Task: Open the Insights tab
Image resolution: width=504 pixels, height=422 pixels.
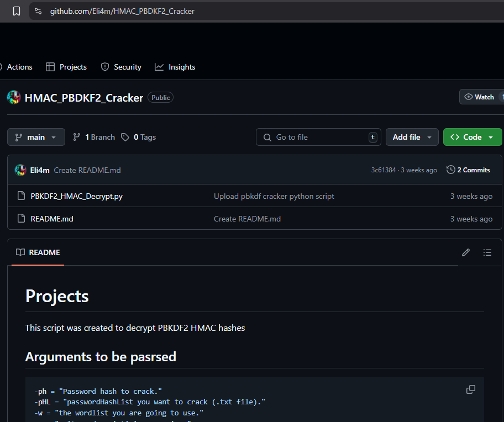Action: [x=175, y=67]
